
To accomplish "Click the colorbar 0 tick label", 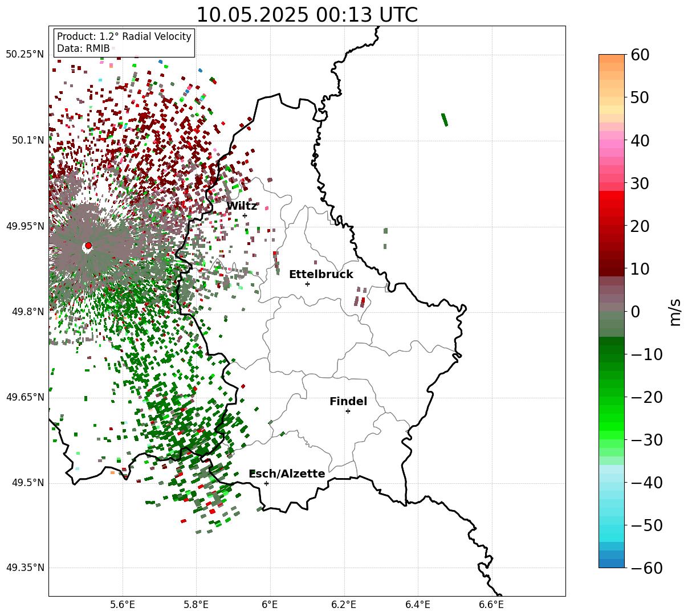I will pos(634,311).
